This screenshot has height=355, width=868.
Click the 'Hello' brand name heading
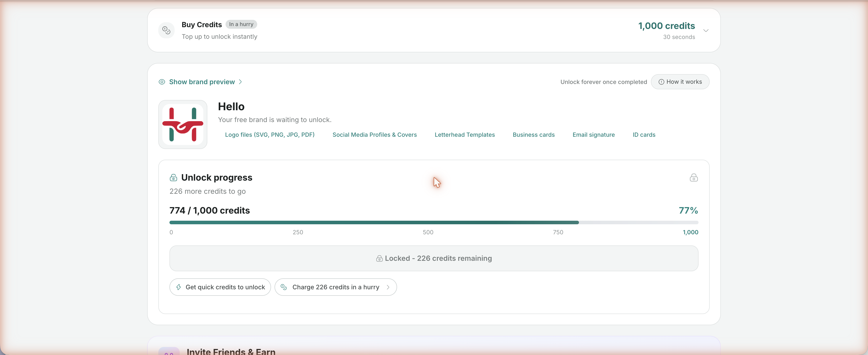coord(231,106)
